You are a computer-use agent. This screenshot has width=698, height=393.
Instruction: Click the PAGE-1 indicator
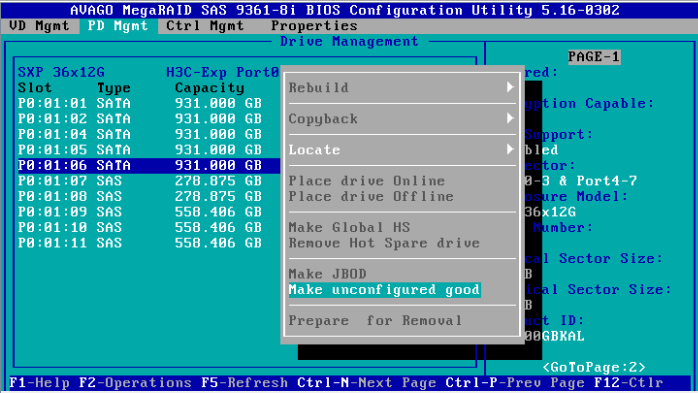(x=593, y=57)
